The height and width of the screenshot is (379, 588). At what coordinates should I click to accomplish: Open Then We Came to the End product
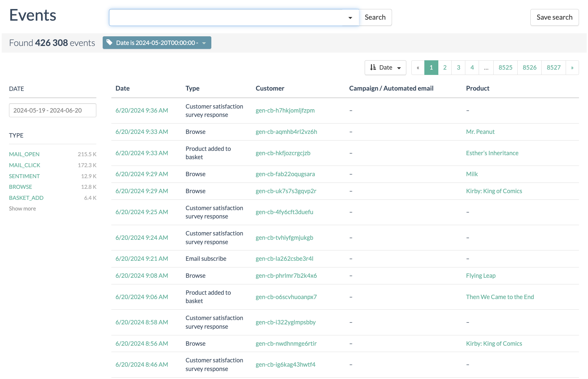click(x=500, y=297)
